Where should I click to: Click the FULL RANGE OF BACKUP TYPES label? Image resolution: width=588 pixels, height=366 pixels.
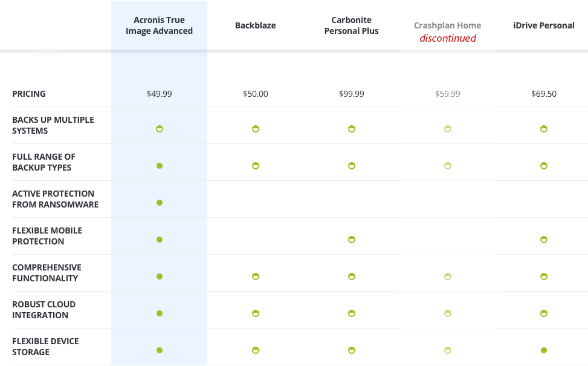(44, 162)
